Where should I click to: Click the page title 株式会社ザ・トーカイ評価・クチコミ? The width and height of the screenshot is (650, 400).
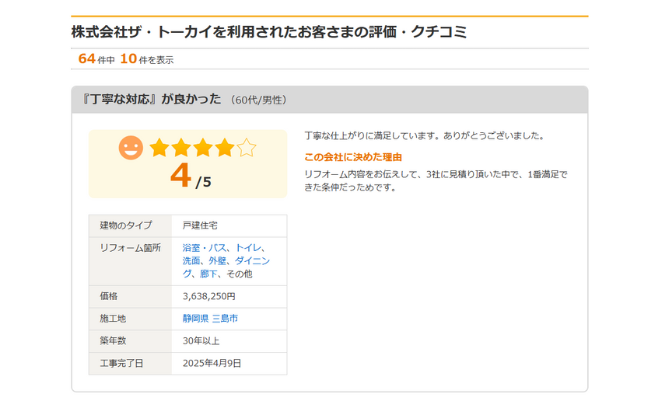tap(269, 32)
